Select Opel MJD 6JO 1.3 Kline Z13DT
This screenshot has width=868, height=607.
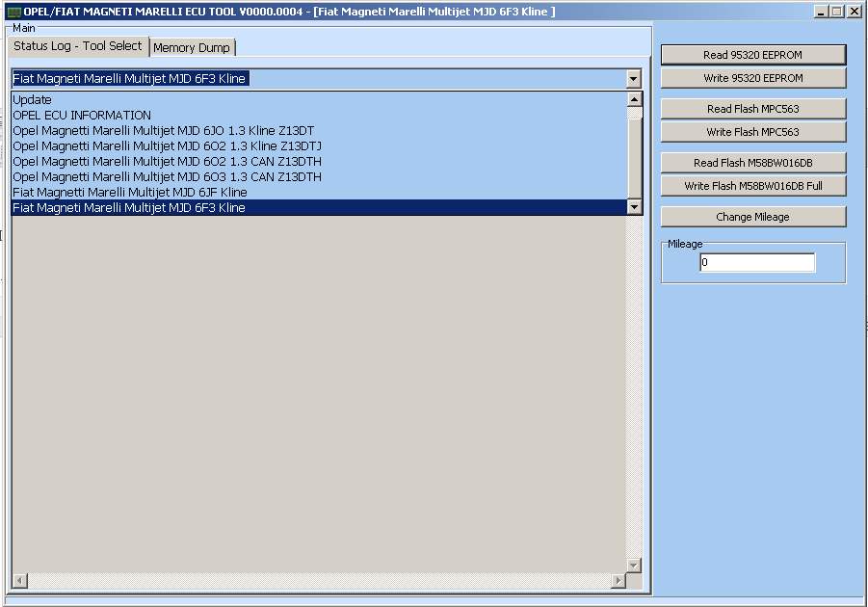click(320, 131)
